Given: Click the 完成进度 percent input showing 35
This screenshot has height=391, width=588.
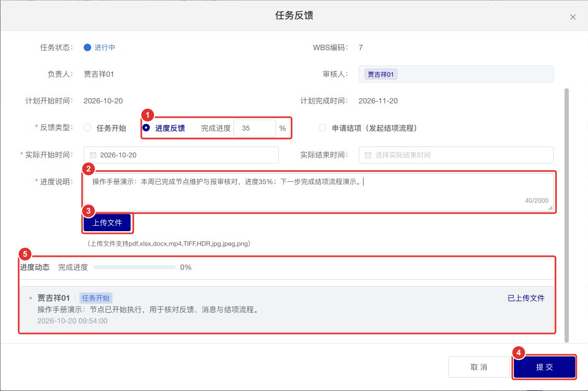Looking at the screenshot, I should 255,128.
